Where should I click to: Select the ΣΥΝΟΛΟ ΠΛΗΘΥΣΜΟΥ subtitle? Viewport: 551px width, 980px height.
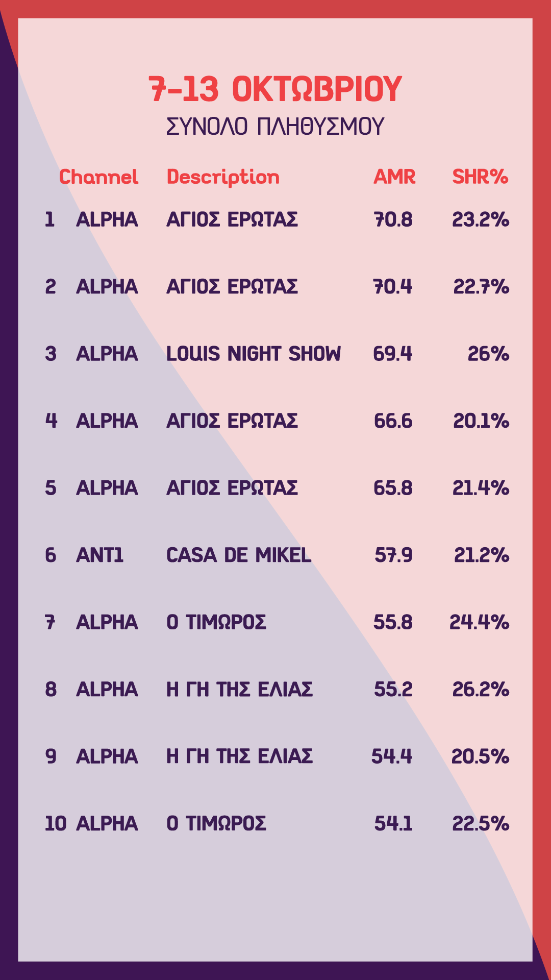[x=275, y=127]
